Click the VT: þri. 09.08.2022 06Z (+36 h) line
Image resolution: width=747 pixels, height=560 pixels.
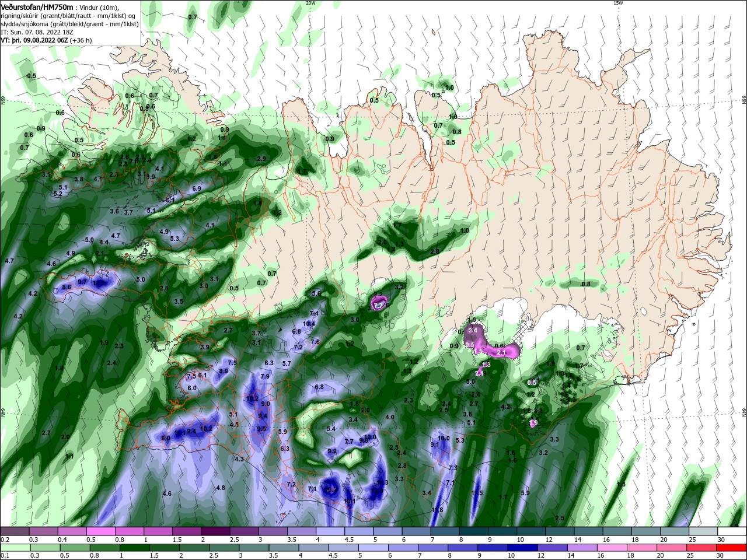(x=46, y=40)
